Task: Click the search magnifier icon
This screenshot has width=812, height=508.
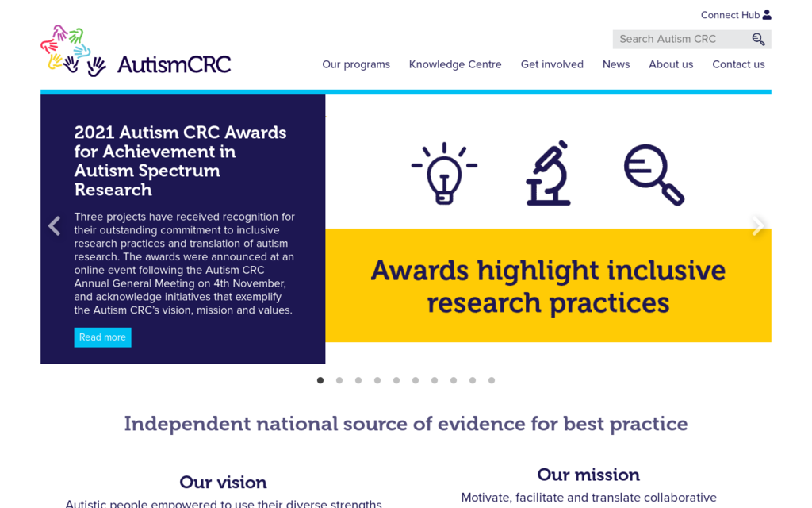Action: [x=758, y=39]
